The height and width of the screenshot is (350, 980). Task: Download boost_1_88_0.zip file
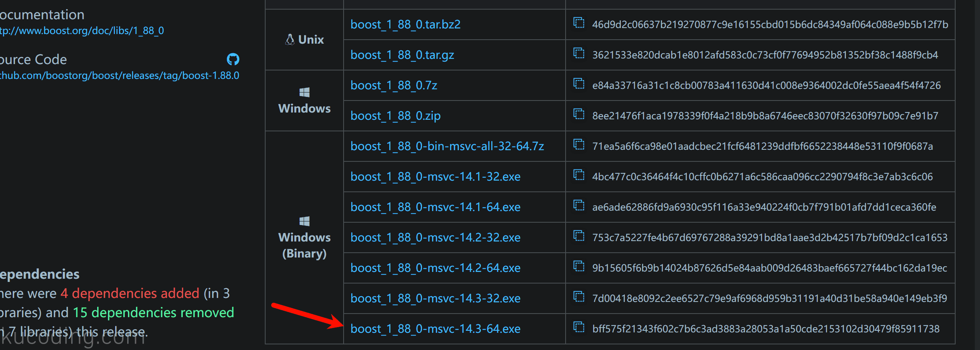click(395, 116)
